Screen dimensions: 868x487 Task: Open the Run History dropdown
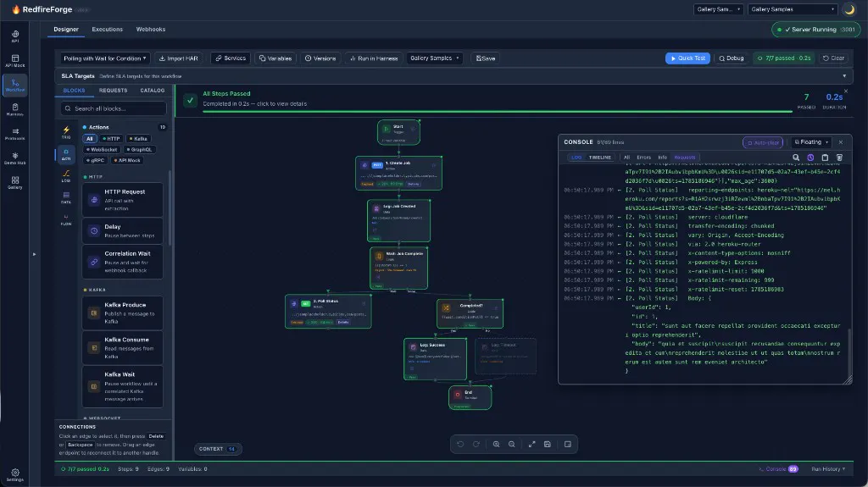pos(828,468)
